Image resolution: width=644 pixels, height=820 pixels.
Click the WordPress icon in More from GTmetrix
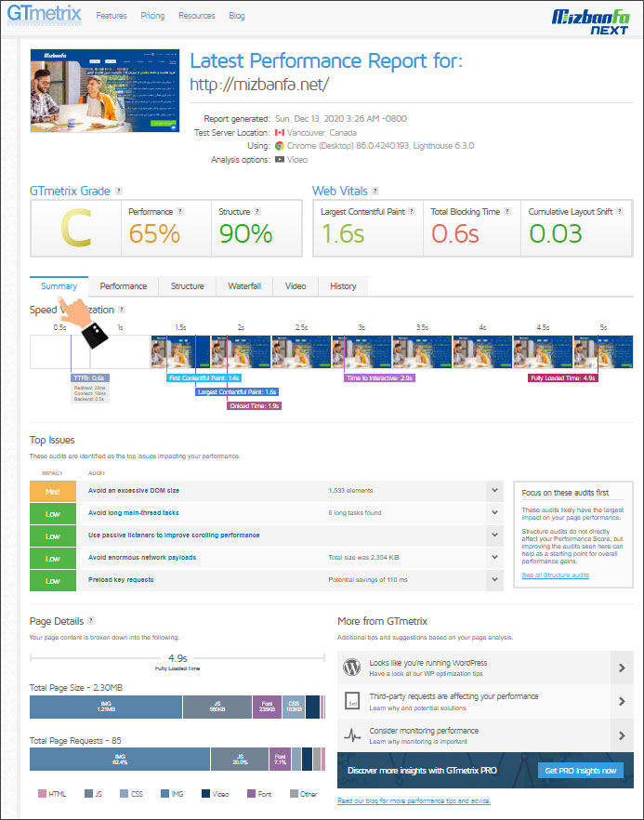tap(352, 668)
